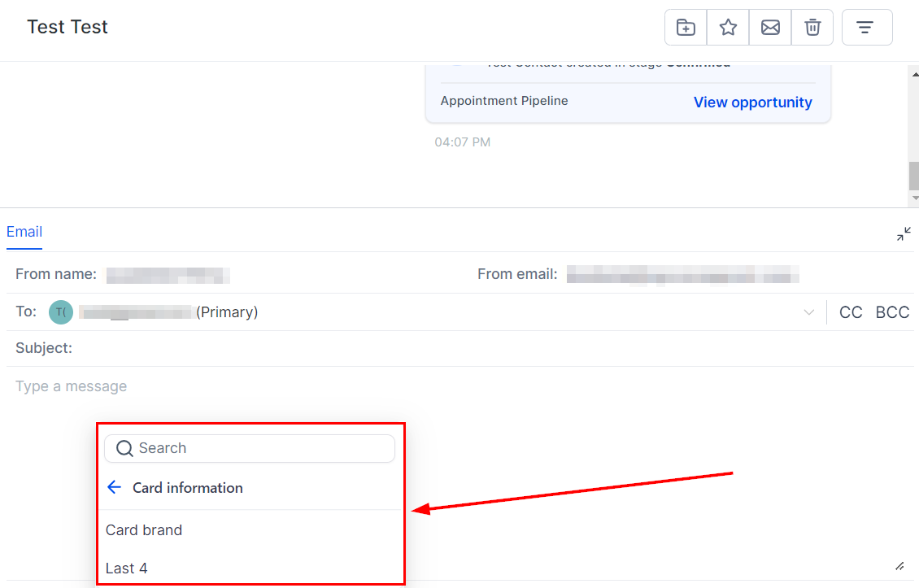Click the back arrow beside Card information

coord(115,487)
